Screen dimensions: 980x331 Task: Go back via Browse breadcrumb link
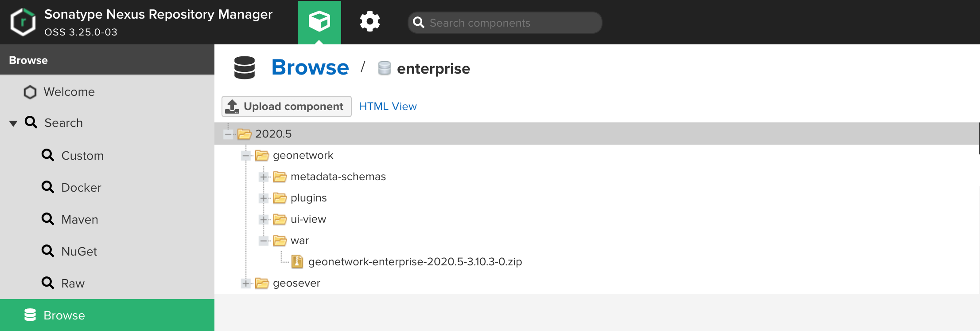[x=310, y=67]
